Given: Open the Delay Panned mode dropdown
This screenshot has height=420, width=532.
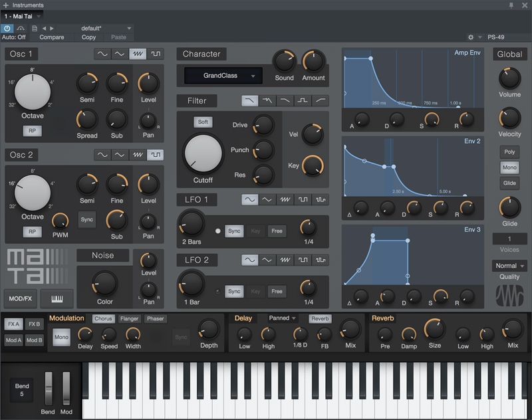Looking at the screenshot, I should 283,318.
